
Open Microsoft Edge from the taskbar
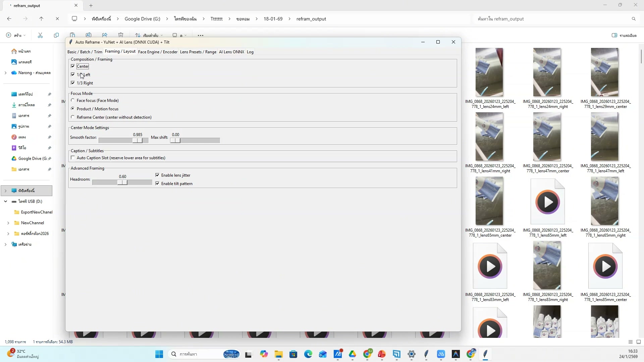(x=308, y=354)
